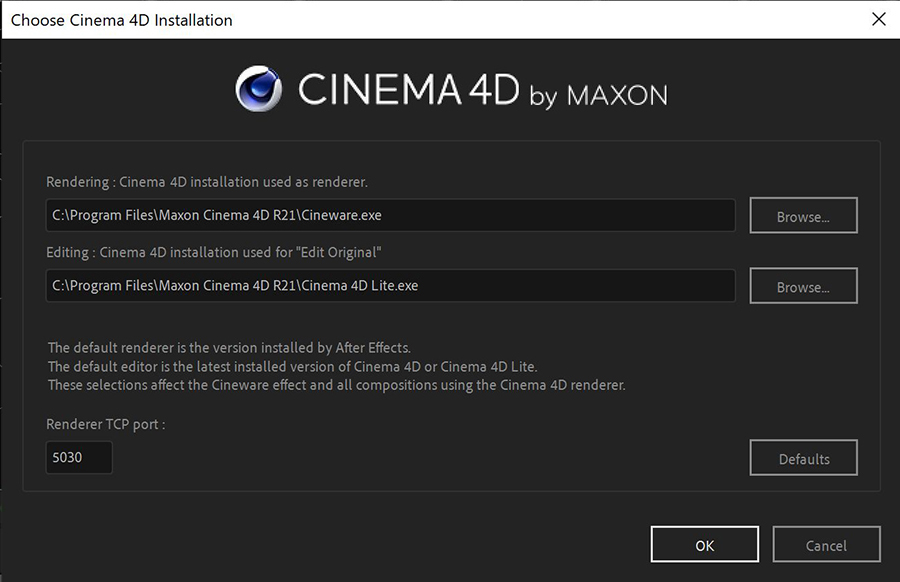This screenshot has height=582, width=900.
Task: Reset the TCP port using Defaults
Action: click(x=803, y=457)
